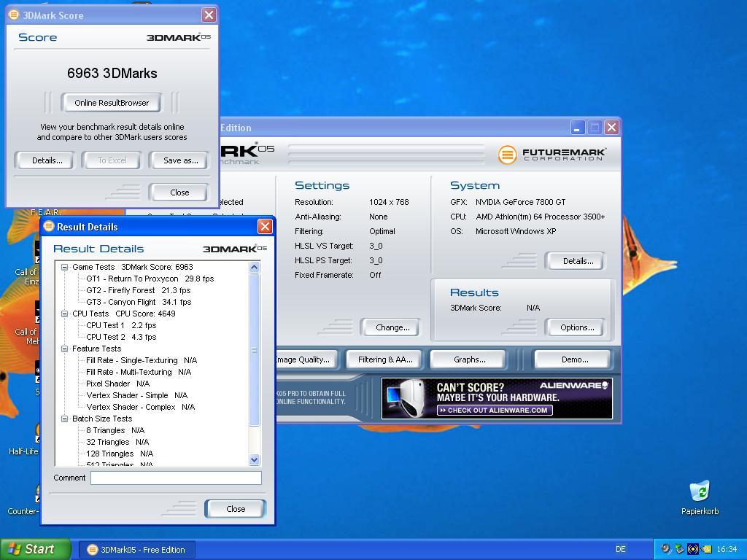This screenshot has height=560, width=747.
Task: Click the F.E.A.R. desktop shortcut label
Action: [45, 212]
